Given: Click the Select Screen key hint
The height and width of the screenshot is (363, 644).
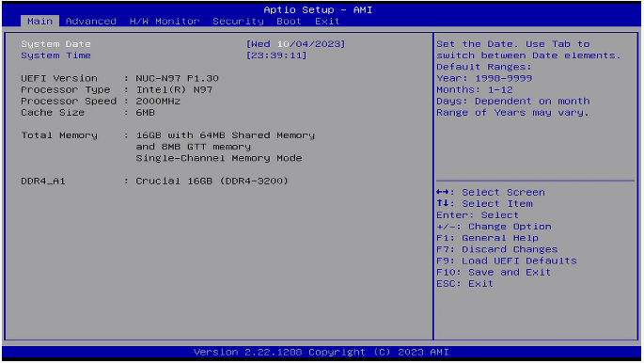Looking at the screenshot, I should [491, 192].
